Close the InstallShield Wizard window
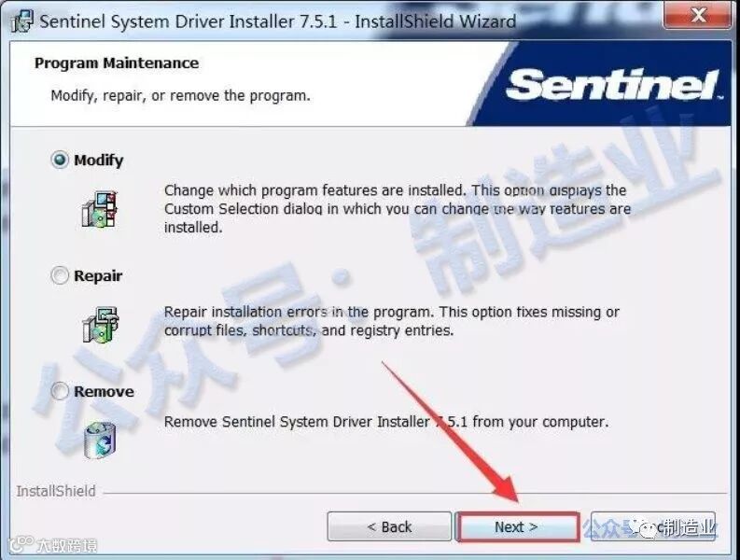The width and height of the screenshot is (740, 560). coord(697,15)
